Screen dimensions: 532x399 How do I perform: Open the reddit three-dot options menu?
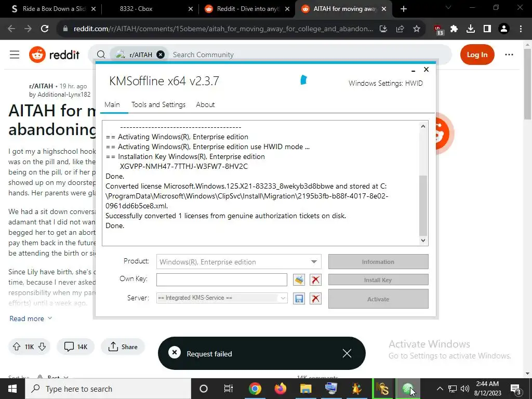[509, 55]
